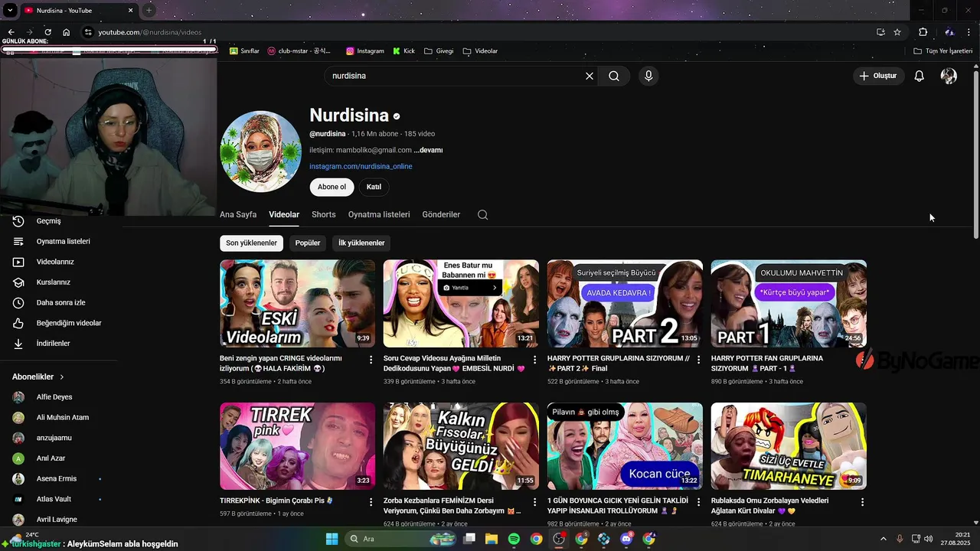Open Chrome home page
This screenshot has width=980, height=551.
[67, 32]
